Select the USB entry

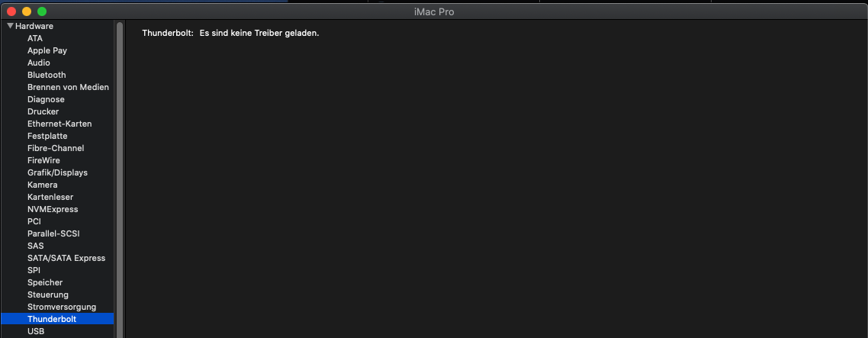(x=36, y=331)
